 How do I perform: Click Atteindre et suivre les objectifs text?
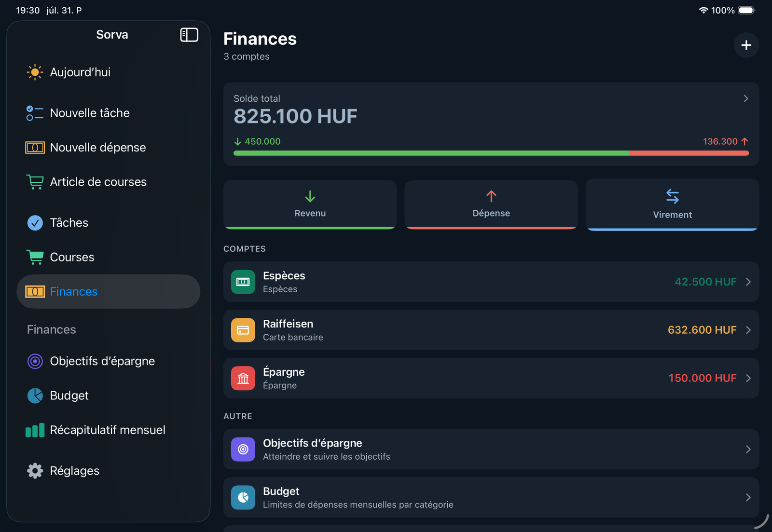pyautogui.click(x=327, y=457)
